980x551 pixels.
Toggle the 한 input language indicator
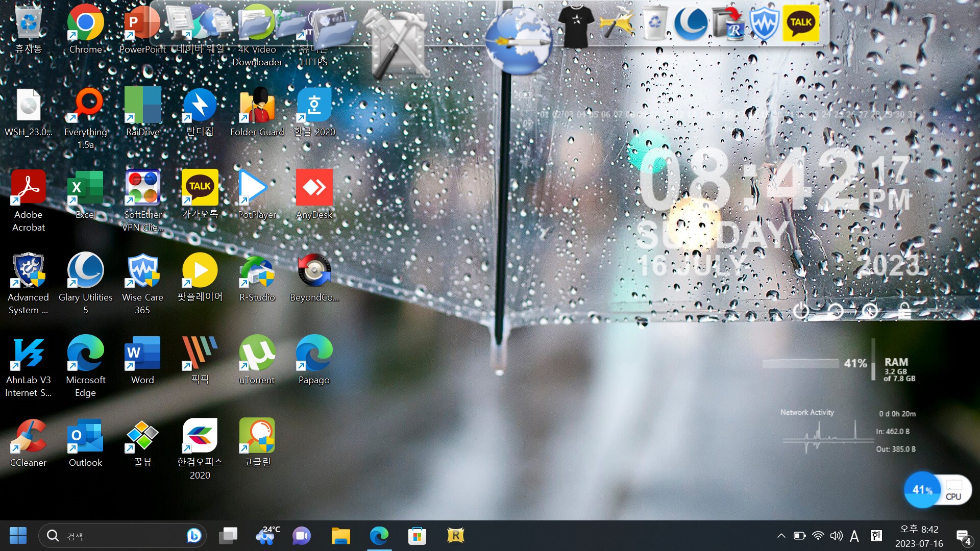876,536
